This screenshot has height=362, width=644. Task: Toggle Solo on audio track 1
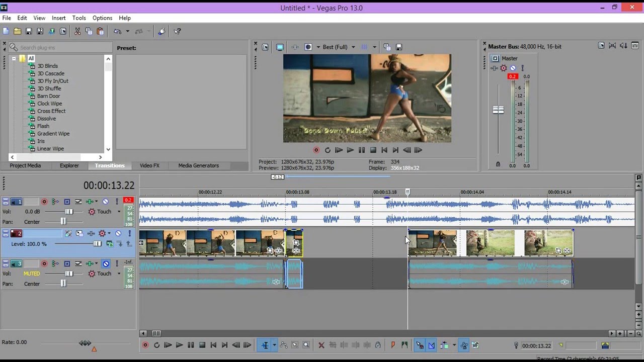pos(116,202)
